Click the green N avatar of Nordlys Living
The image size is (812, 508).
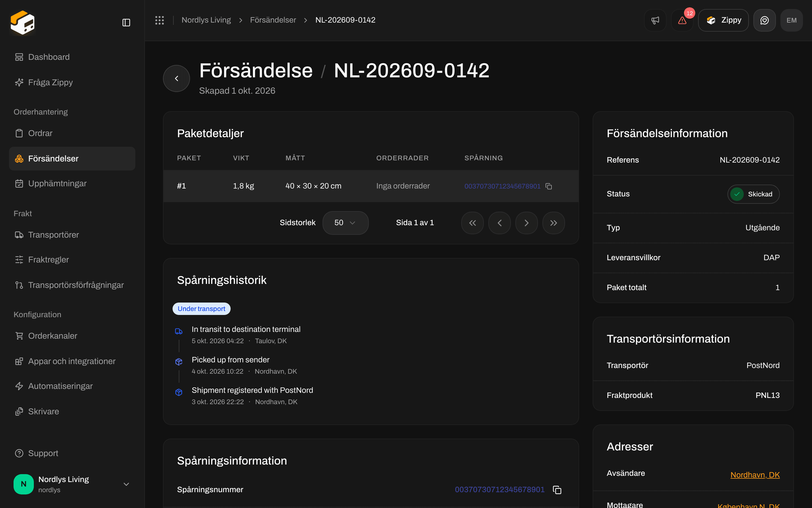pyautogui.click(x=23, y=484)
